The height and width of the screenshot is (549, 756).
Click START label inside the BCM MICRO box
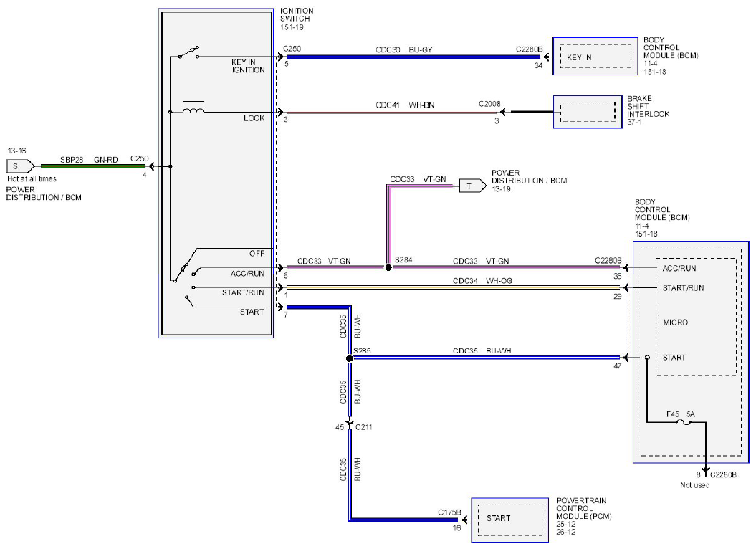(x=674, y=358)
